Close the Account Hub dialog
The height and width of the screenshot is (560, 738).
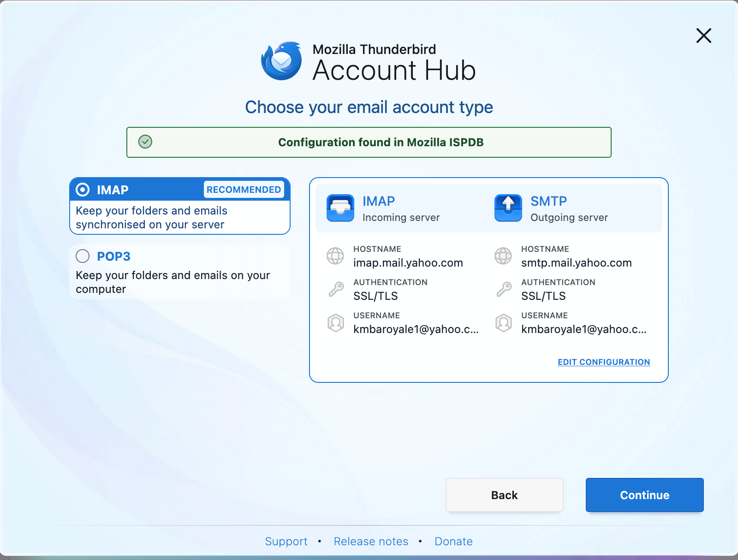tap(703, 36)
